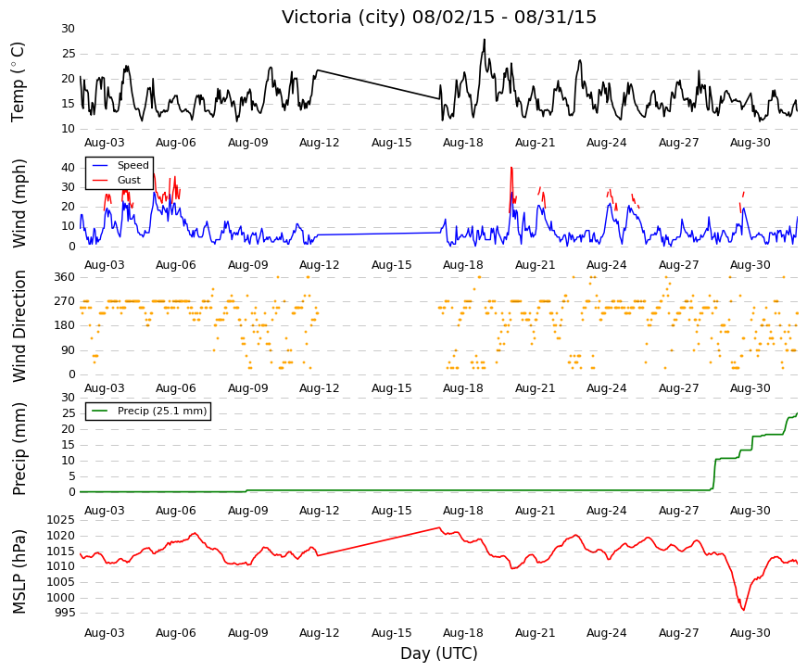Click Aug-09 label under the Wind Direction panel
This screenshot has height=672, width=807.
(248, 388)
